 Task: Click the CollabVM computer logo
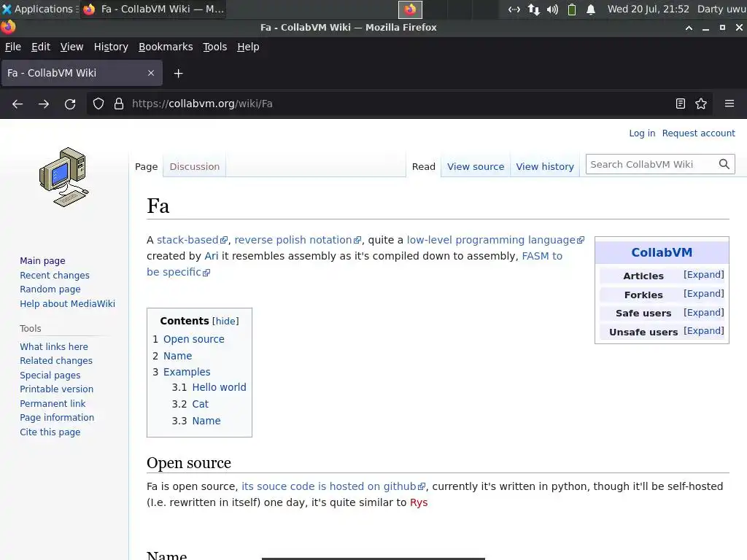64,177
